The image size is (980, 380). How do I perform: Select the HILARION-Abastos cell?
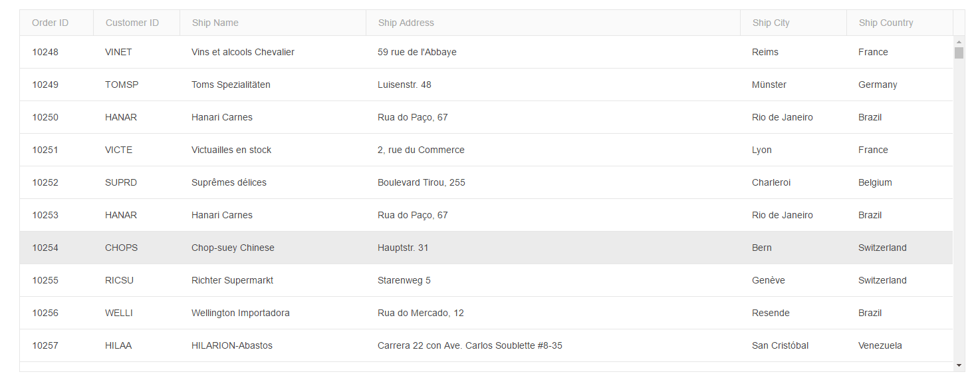[x=273, y=345]
